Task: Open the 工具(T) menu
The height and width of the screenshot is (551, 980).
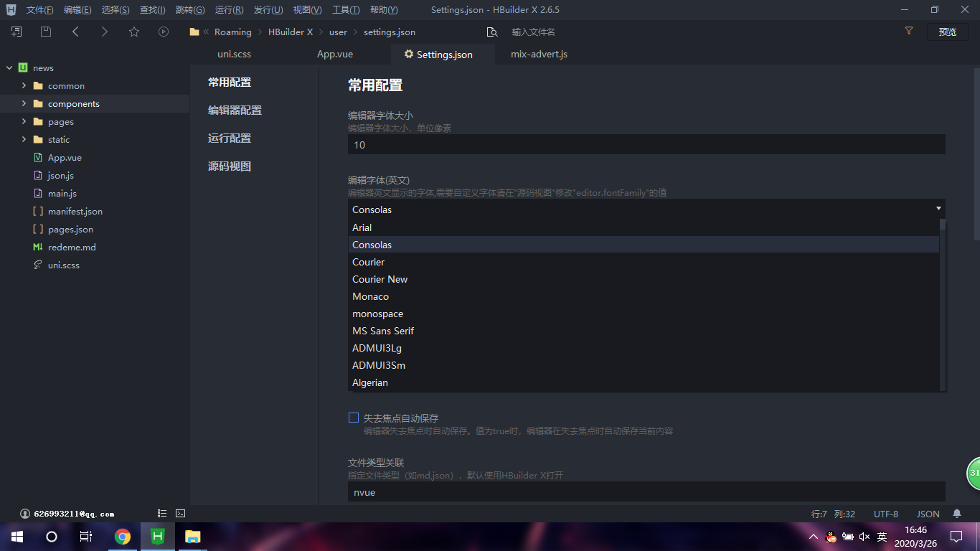Action: pos(346,10)
